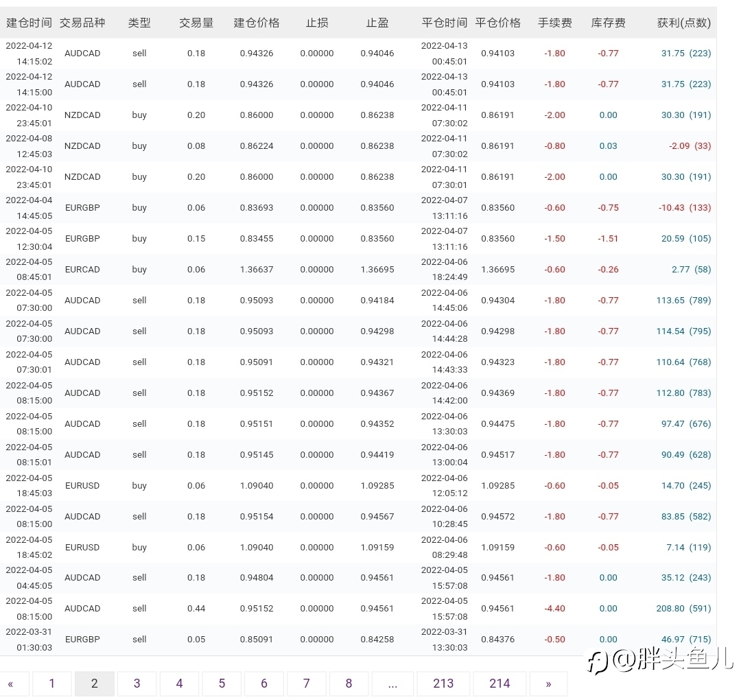741x700 pixels.
Task: Click the 平仓价格 column header
Action: 497,23
